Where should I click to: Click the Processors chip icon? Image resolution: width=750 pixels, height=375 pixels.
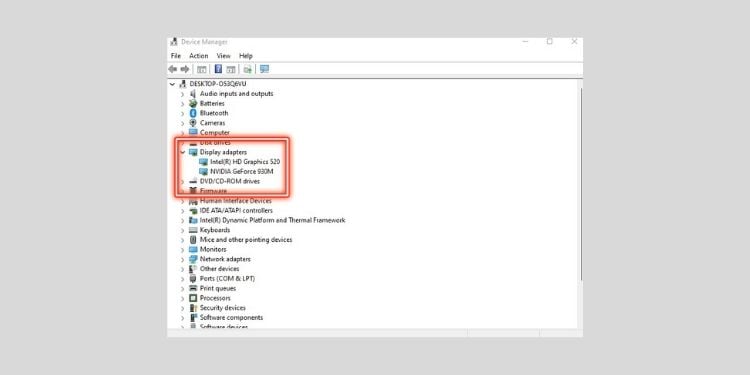[x=193, y=298]
